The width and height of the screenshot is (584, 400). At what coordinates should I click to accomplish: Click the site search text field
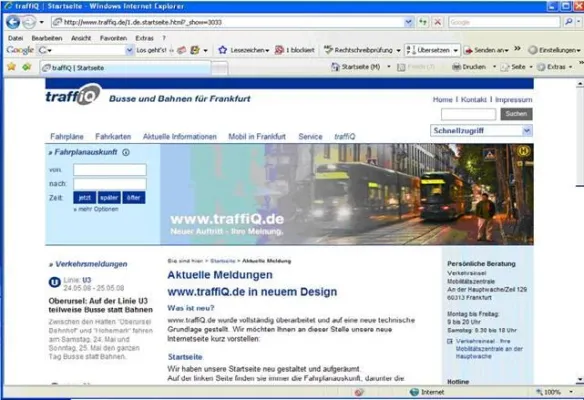[468, 114]
